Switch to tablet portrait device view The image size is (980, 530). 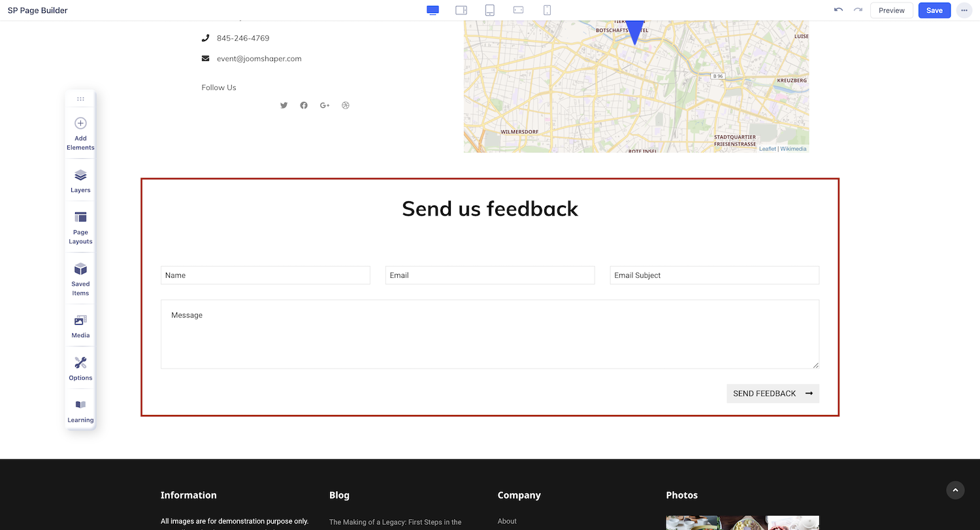pos(490,10)
